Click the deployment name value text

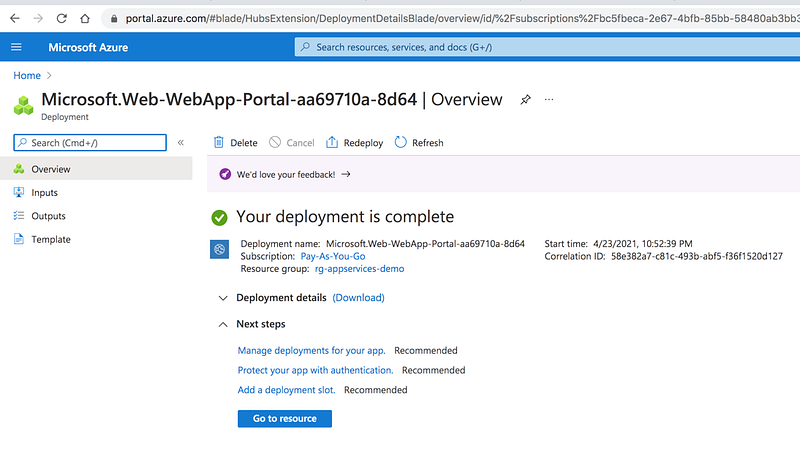tap(425, 244)
